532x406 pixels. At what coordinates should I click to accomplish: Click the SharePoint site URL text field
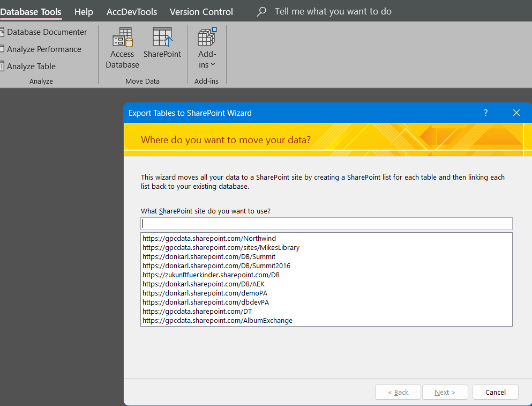[x=326, y=224]
